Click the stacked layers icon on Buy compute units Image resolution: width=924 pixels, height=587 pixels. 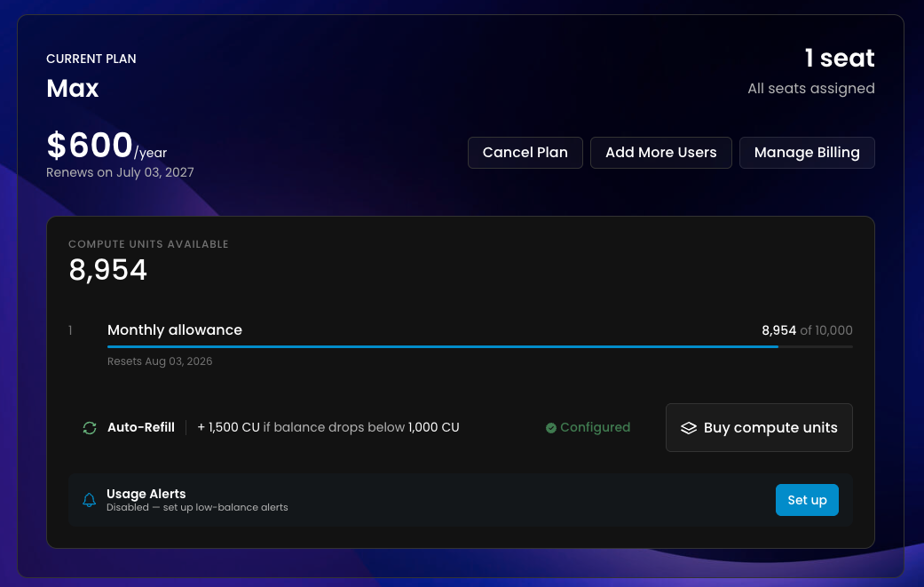pos(688,428)
